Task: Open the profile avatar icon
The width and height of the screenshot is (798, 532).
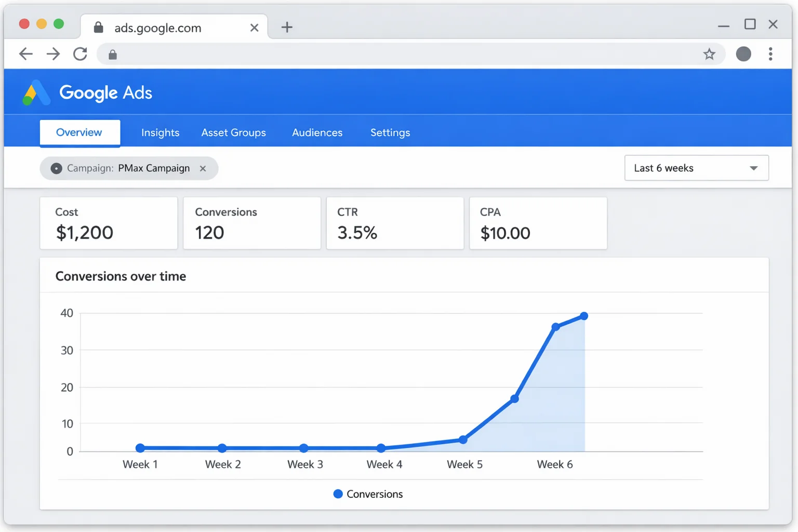Action: 743,54
